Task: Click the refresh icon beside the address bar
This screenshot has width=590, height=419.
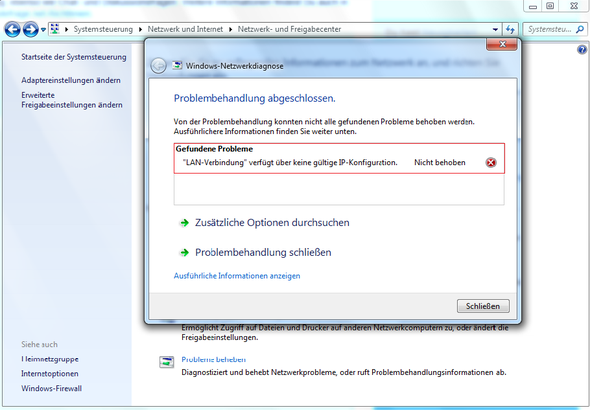Action: coord(510,29)
